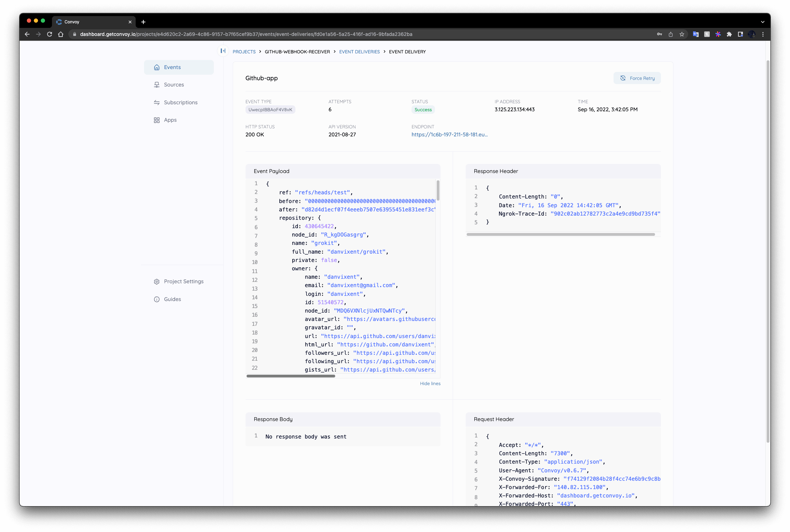Image resolution: width=790 pixels, height=532 pixels.
Task: Navigate to Events section
Action: pyautogui.click(x=172, y=67)
